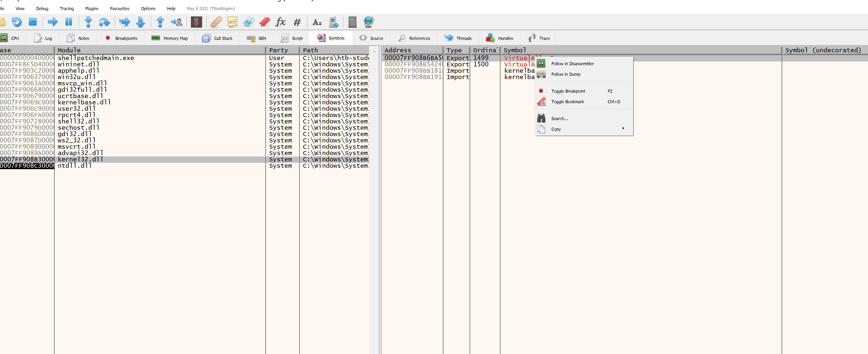Open the Labels tag icon
Viewport: 868px width, 354px height.
[248, 22]
